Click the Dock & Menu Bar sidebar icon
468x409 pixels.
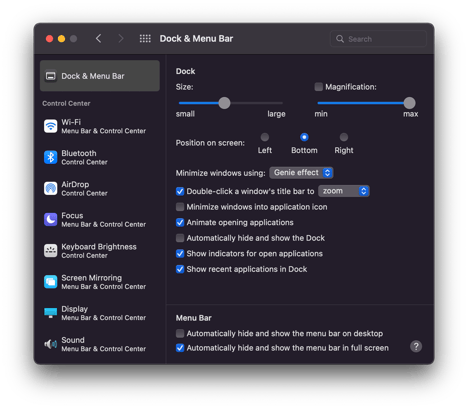[x=51, y=76]
